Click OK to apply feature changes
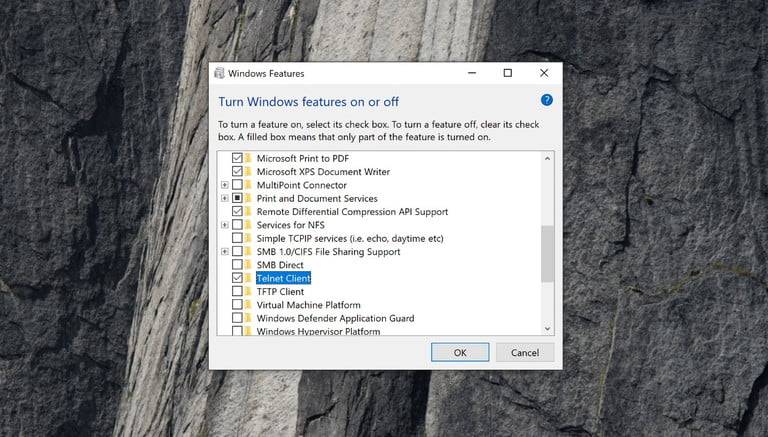 click(x=460, y=352)
